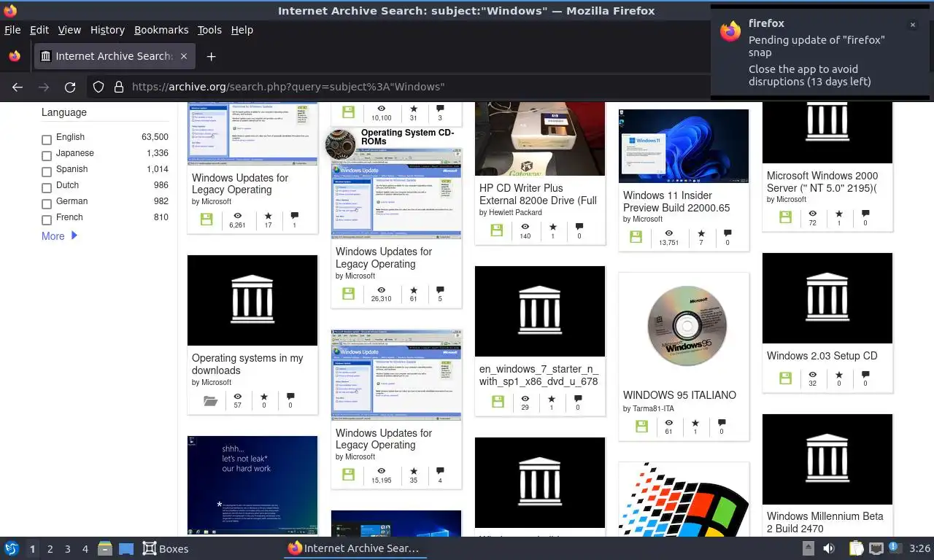Expand More language options
Screen dimensions: 934x560
point(59,236)
